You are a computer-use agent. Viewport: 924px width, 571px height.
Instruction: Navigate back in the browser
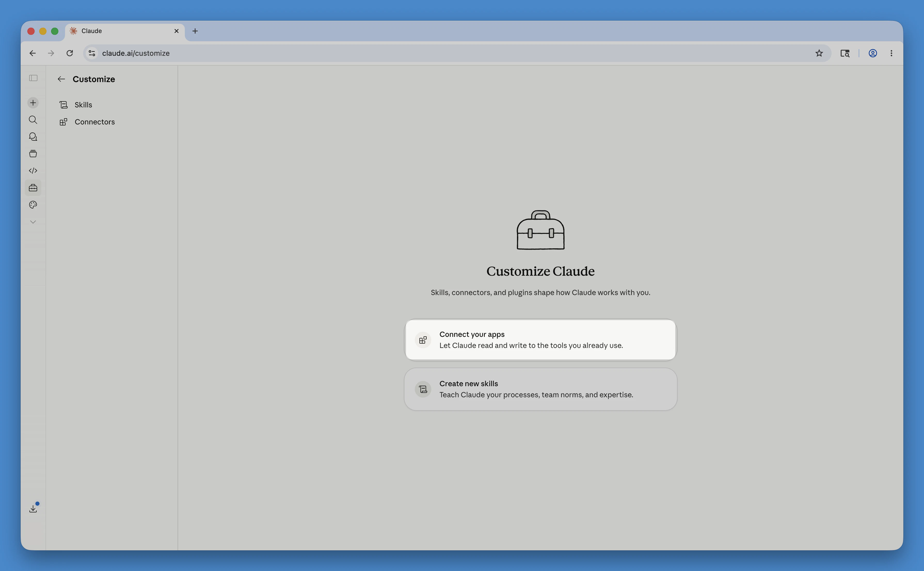33,53
